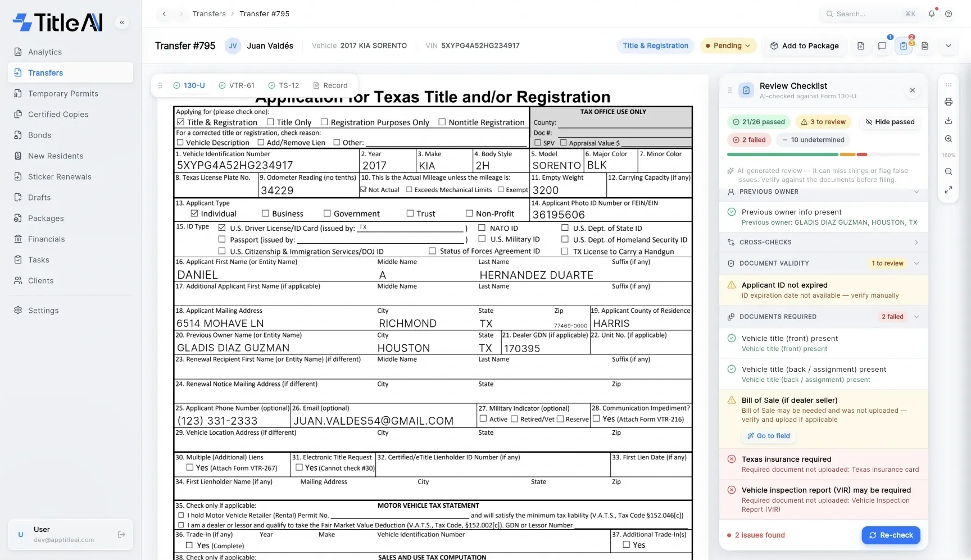Check the Passport ID type checkbox
Screen dimensions: 971x560
click(222, 239)
